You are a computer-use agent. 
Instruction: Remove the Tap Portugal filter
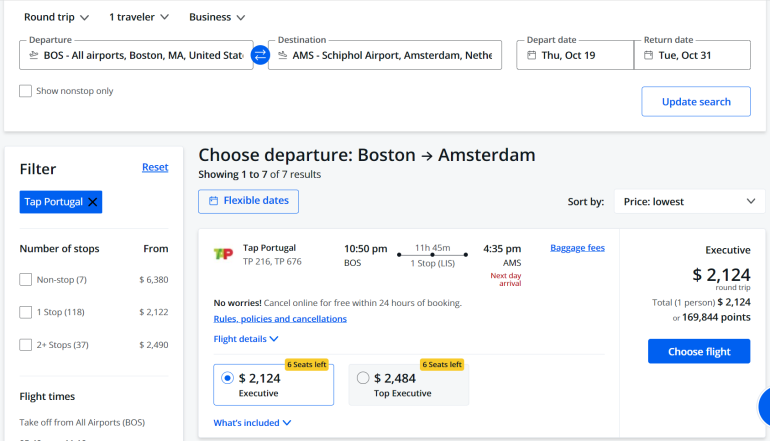click(x=93, y=202)
